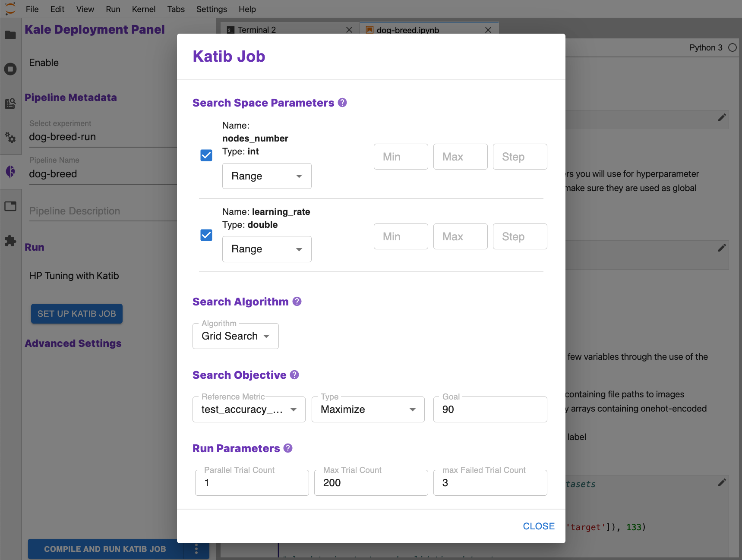The height and width of the screenshot is (560, 742).
Task: Click the Goal field showing 90
Action: (x=490, y=409)
